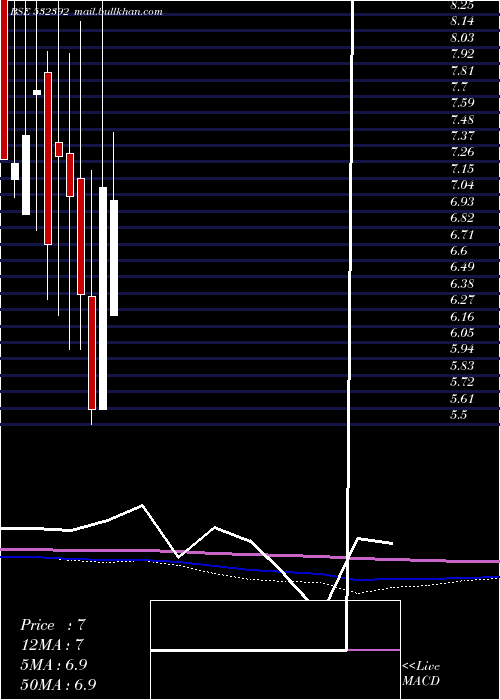Pick the 5.83 price value
The height and width of the screenshot is (700, 500).
[x=462, y=366]
